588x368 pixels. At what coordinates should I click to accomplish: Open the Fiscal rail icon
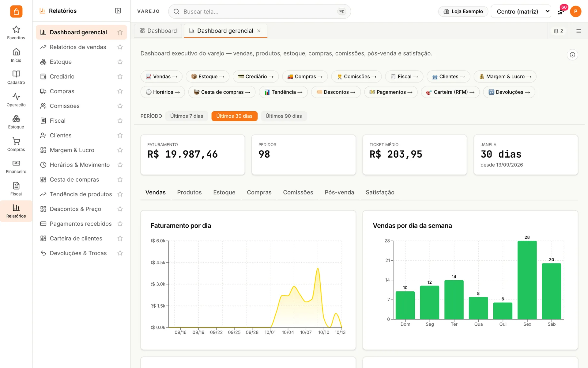pyautogui.click(x=16, y=189)
